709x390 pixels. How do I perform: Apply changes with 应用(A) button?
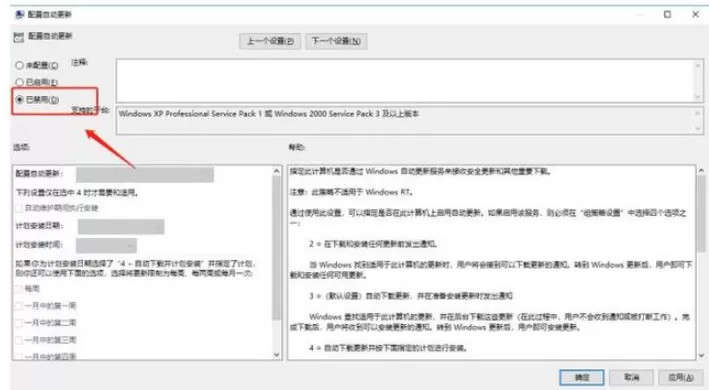click(x=681, y=377)
